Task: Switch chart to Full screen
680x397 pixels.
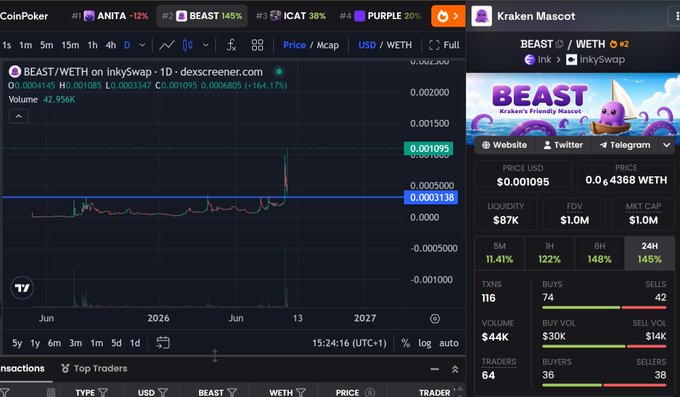Action: [x=444, y=45]
